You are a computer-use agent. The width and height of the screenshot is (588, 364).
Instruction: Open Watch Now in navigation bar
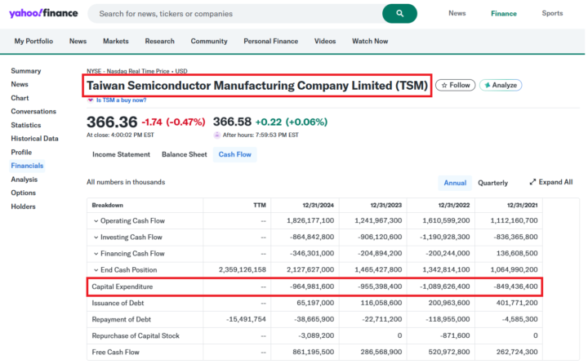click(370, 42)
